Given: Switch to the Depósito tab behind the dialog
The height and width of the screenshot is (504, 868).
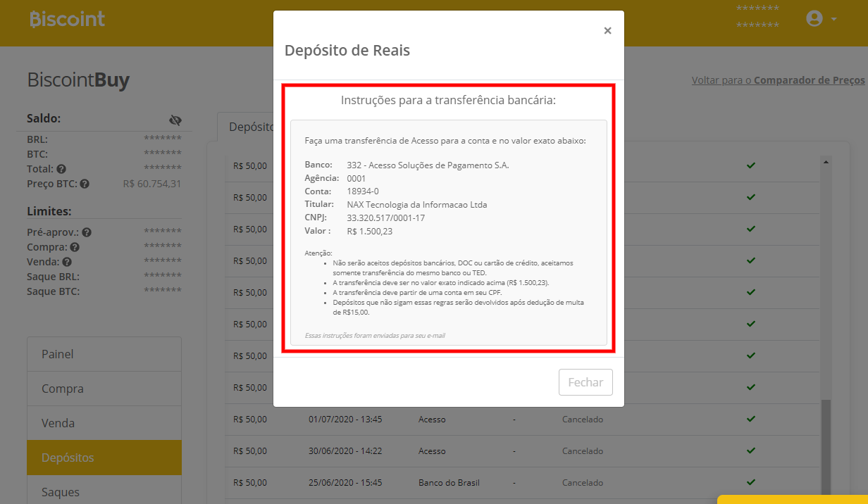Looking at the screenshot, I should tap(246, 127).
